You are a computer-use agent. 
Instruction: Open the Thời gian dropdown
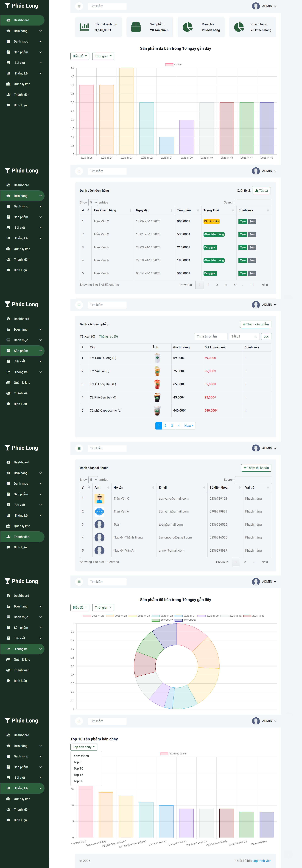point(103,56)
